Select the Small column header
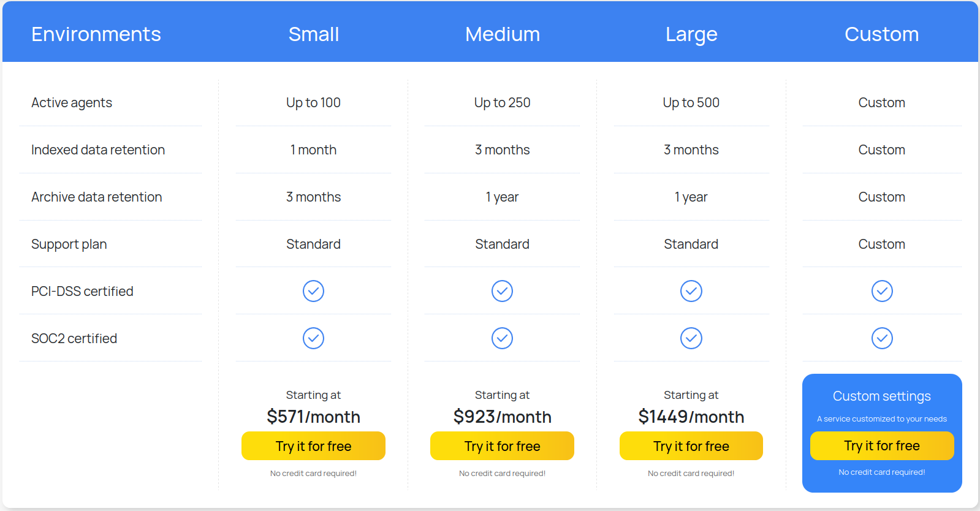 tap(313, 34)
